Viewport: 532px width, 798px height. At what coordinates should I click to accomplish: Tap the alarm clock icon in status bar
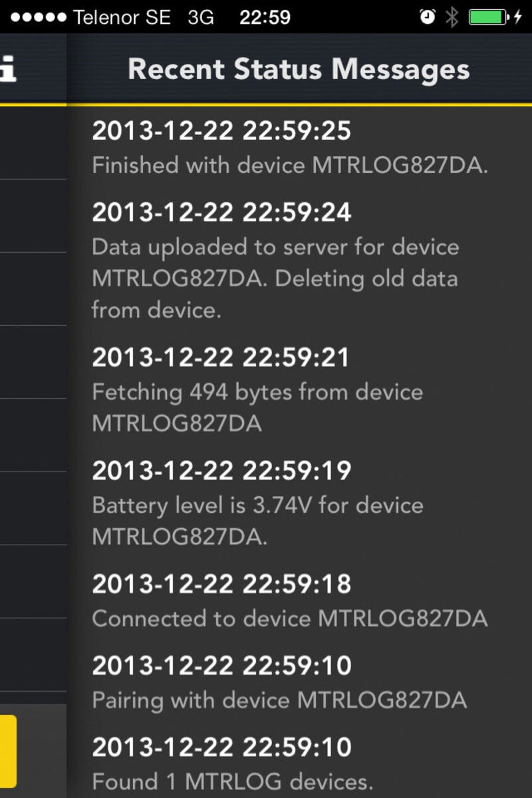427,17
